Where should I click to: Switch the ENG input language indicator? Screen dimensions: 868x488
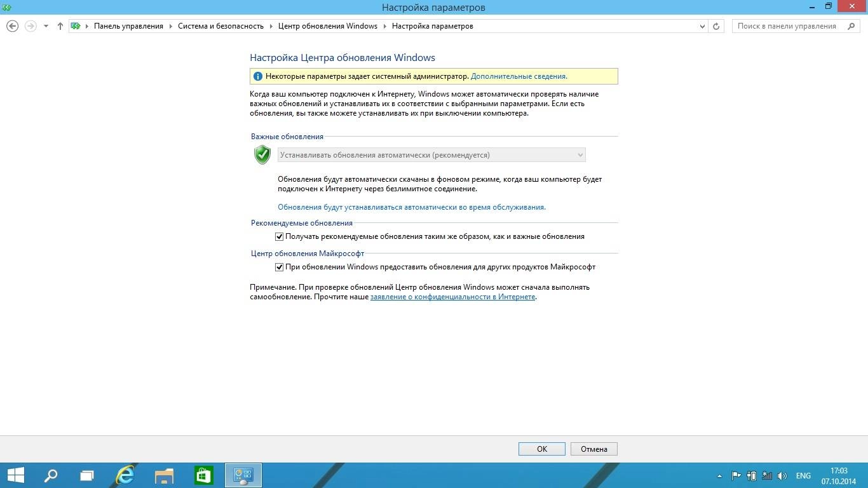(x=803, y=476)
